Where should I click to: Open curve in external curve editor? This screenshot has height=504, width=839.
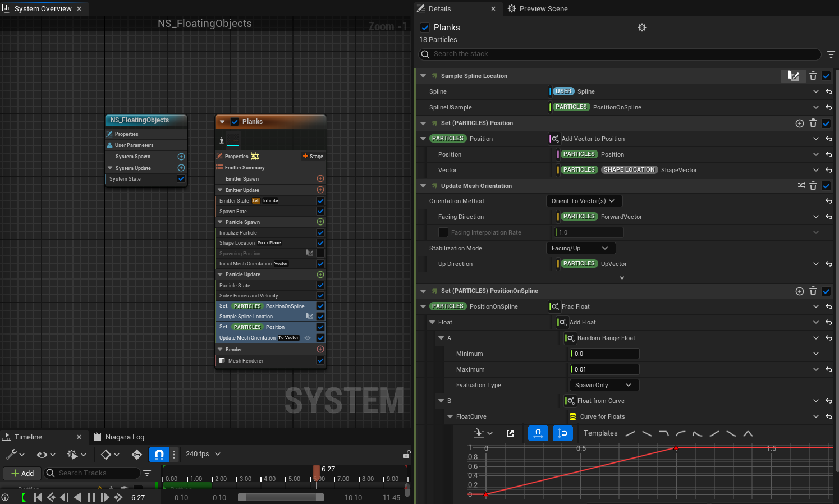(x=510, y=433)
